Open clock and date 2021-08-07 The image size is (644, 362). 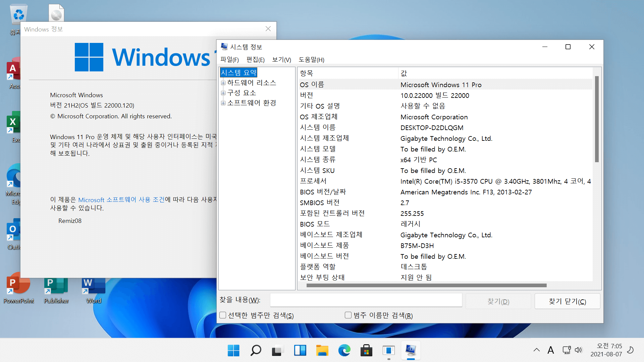606,350
